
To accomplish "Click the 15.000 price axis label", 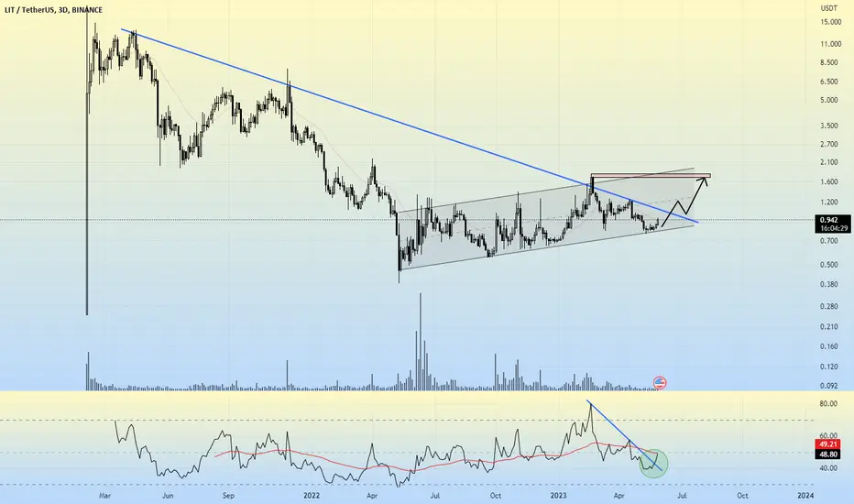I will (x=831, y=22).
